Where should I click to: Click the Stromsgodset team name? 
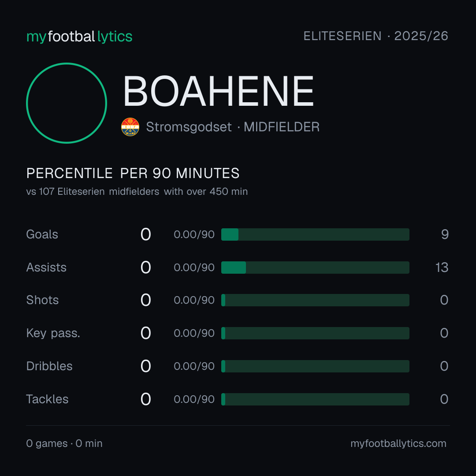tap(189, 127)
